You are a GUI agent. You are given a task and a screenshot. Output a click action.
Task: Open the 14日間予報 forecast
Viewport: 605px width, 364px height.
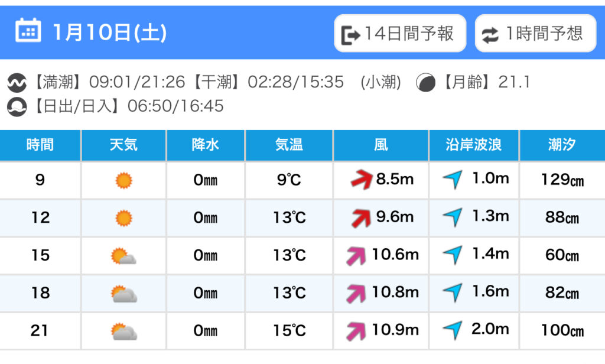[x=400, y=34]
